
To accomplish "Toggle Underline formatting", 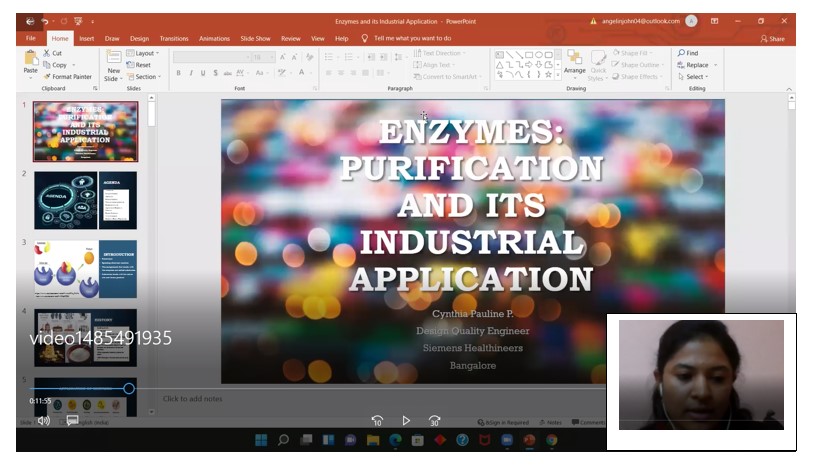I will click(203, 73).
